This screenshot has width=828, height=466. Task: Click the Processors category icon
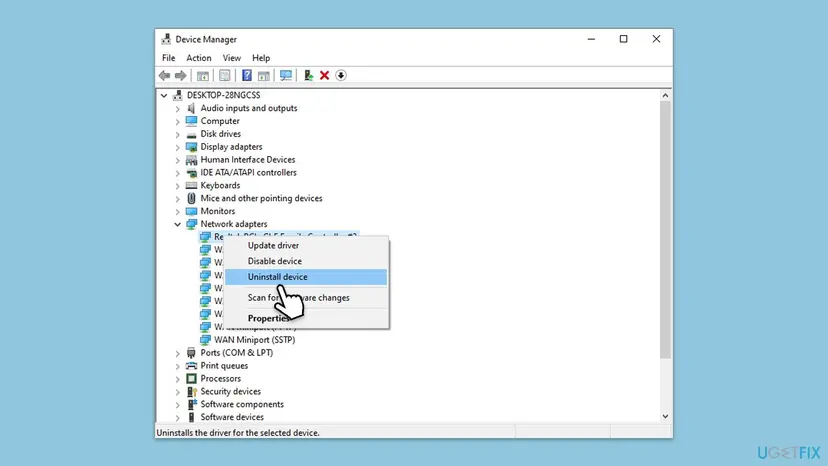point(191,378)
